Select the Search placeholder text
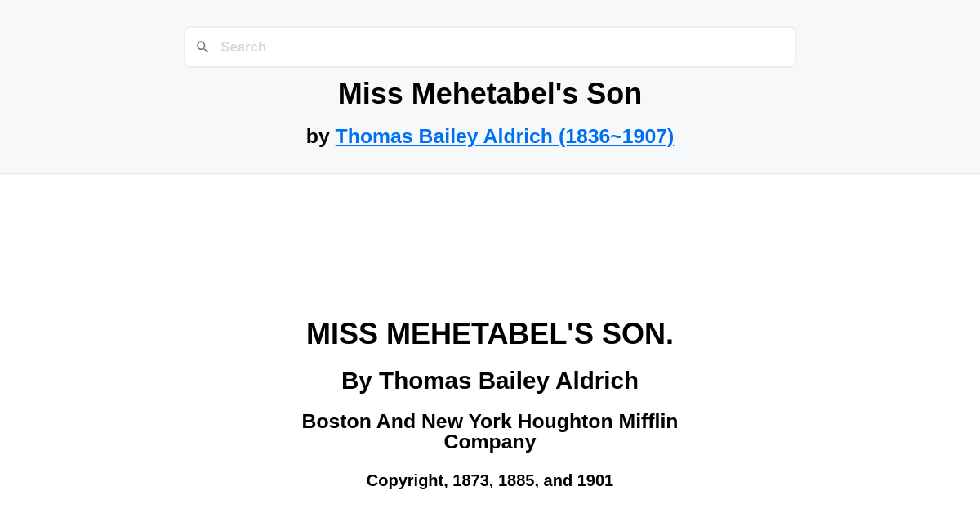The image size is (980, 513). [x=243, y=47]
